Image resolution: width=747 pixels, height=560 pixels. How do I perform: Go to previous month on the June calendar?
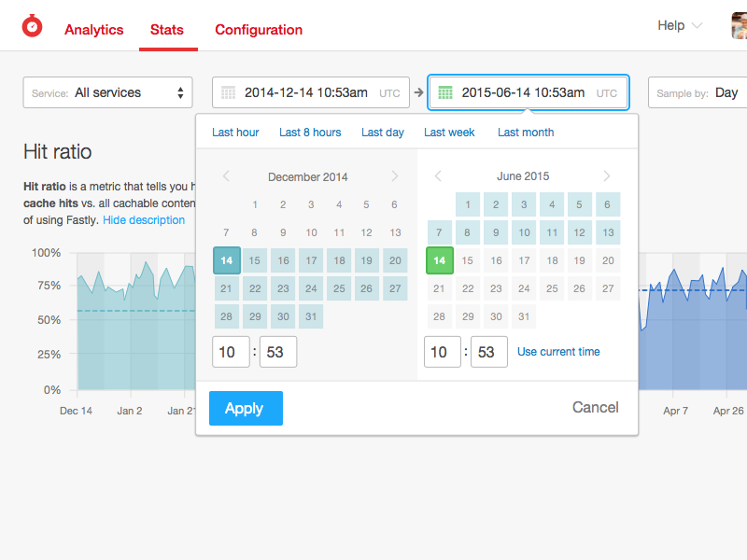[438, 175]
